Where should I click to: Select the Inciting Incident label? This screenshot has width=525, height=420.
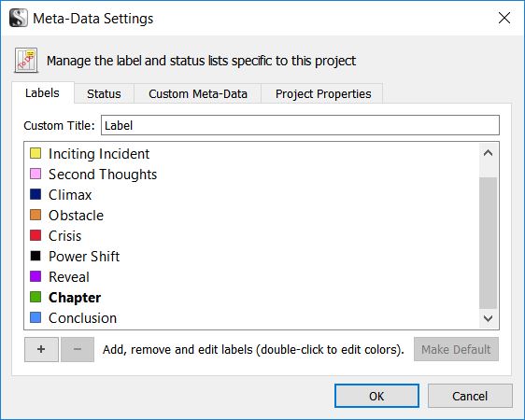coord(99,154)
